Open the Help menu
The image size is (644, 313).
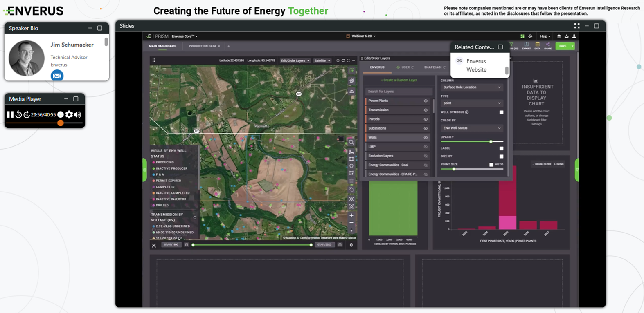545,36
